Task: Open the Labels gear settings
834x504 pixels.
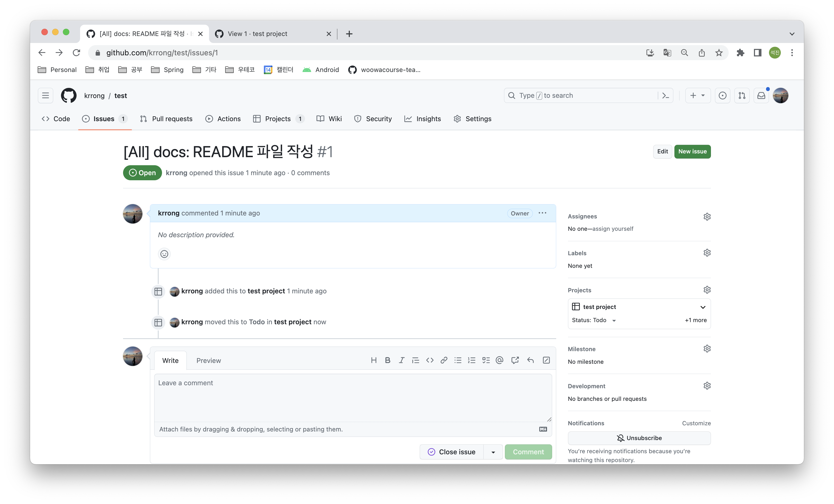Action: point(707,253)
